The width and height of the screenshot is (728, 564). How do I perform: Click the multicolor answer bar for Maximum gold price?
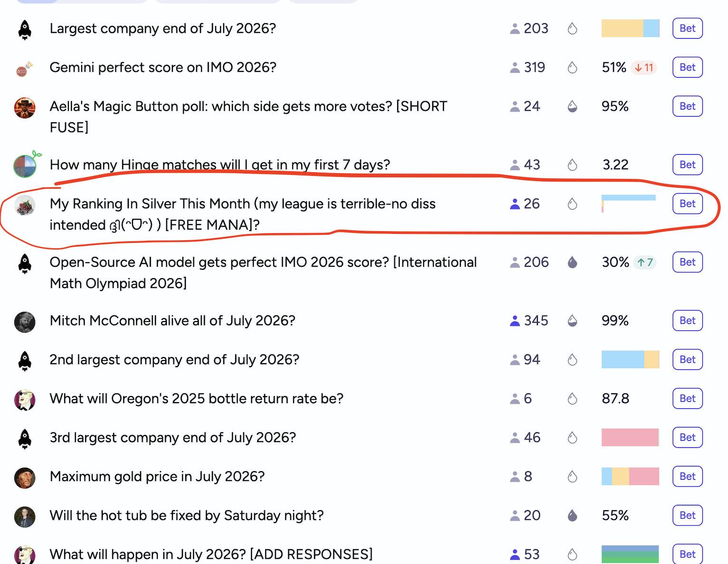click(x=630, y=476)
